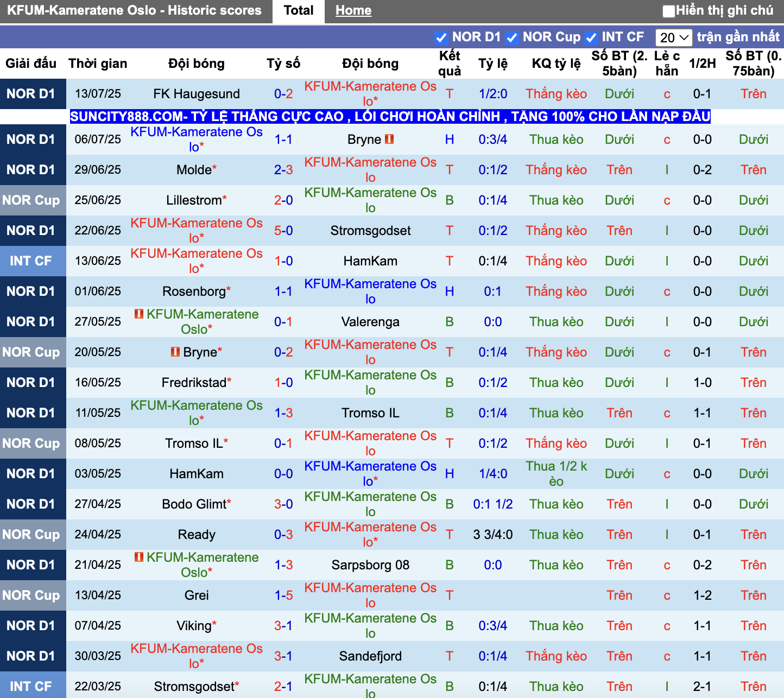This screenshot has height=698, width=784.
Task: Enable the Hiển thị ghi chú checkbox
Action: (x=669, y=11)
